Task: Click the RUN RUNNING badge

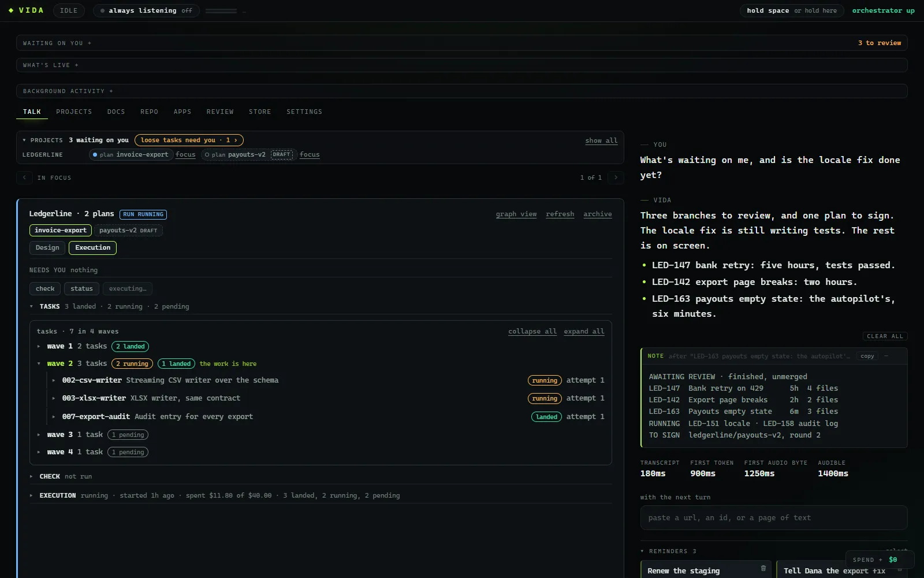Action: pyautogui.click(x=143, y=214)
